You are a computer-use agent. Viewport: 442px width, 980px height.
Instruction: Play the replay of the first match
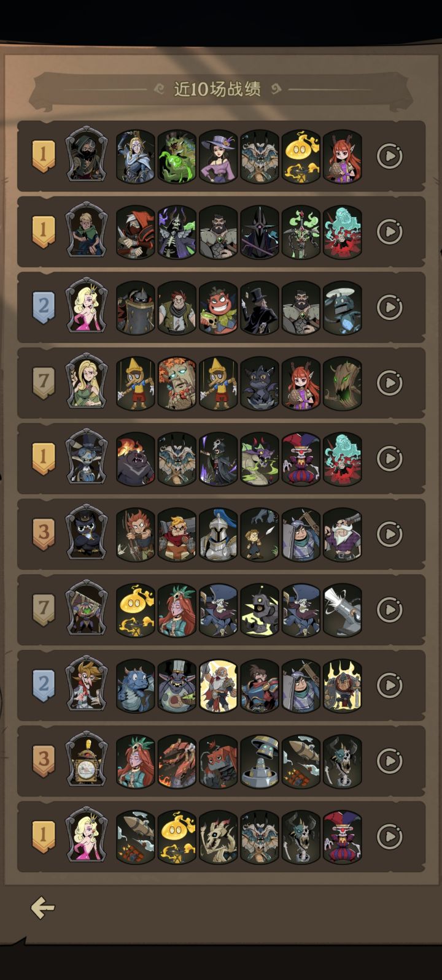coord(389,156)
